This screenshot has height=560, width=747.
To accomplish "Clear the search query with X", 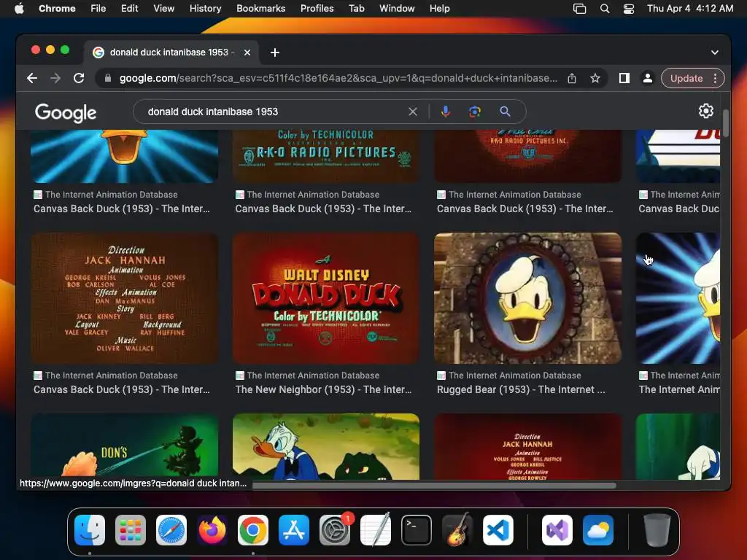I will coord(413,112).
